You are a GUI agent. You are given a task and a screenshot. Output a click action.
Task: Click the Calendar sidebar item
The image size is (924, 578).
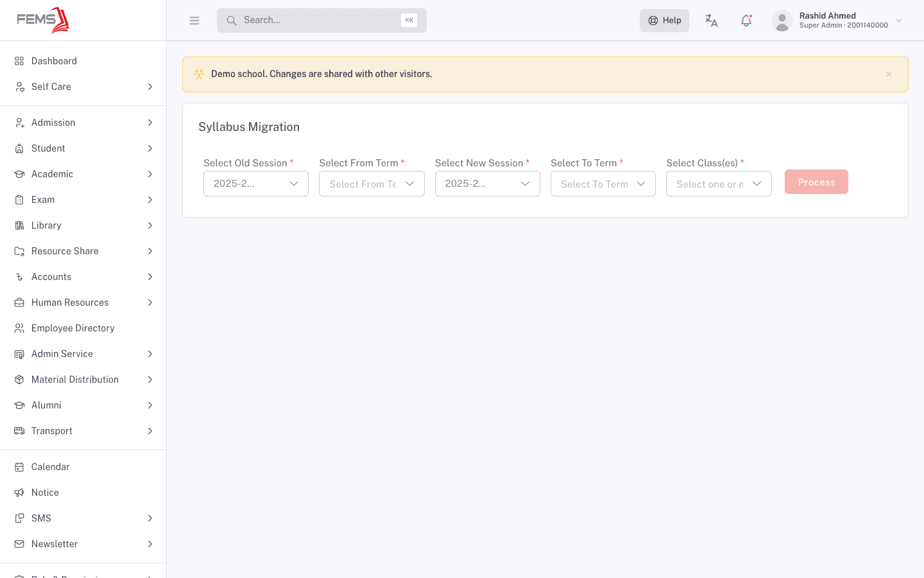pos(83,467)
